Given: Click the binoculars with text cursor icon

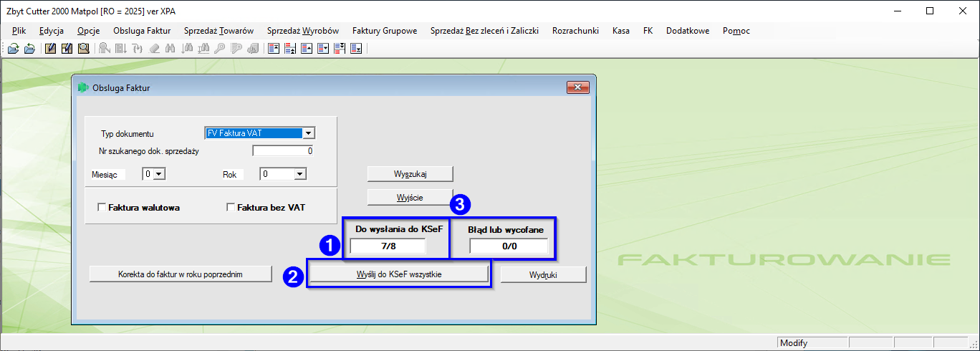Looking at the screenshot, I should 203,49.
